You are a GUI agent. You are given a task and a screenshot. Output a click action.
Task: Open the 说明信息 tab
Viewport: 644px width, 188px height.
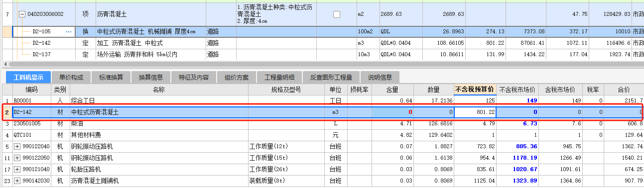coord(380,78)
